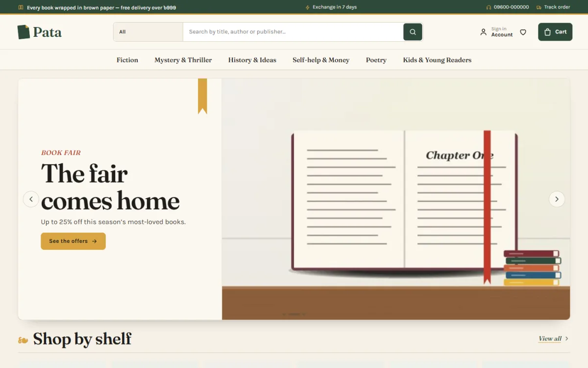Click the Pata wordmark
This screenshot has width=588, height=368.
click(48, 32)
